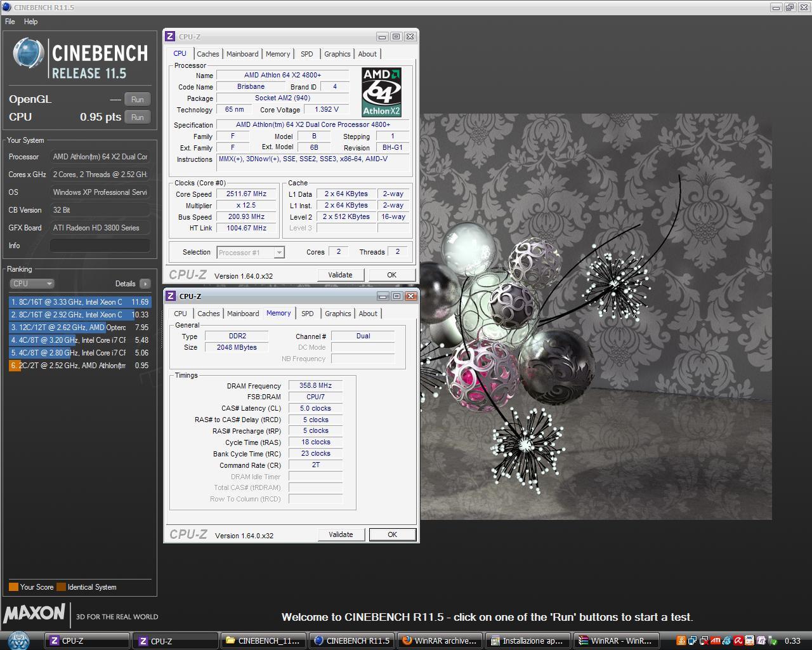Run the CPU benchmark
This screenshot has height=650, width=812.
pos(138,117)
